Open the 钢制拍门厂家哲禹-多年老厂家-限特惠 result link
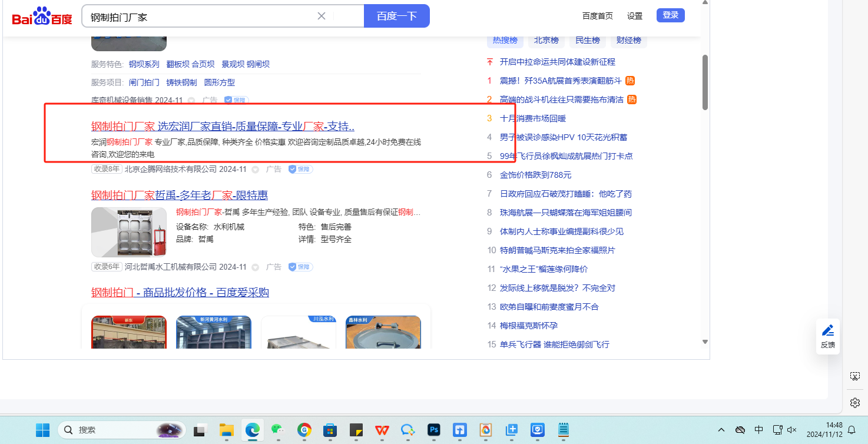 point(180,195)
